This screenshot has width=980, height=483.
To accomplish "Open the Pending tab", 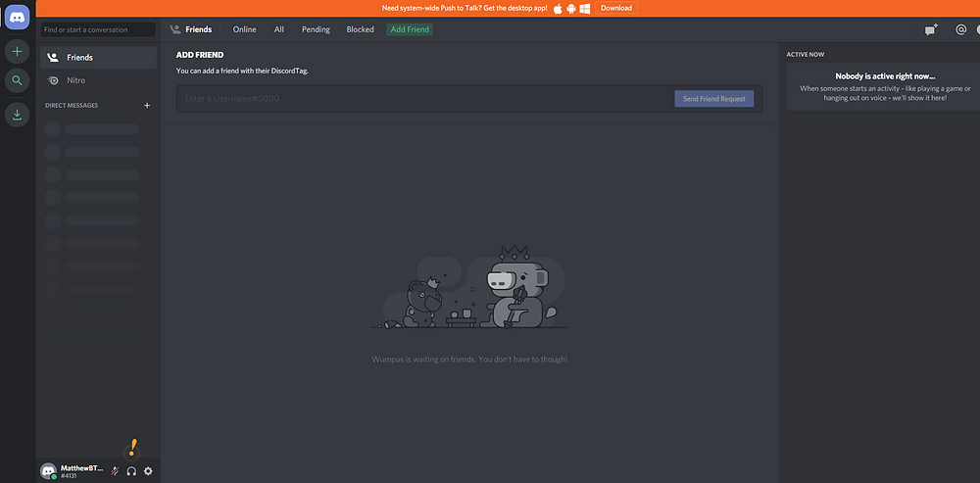I will [316, 29].
